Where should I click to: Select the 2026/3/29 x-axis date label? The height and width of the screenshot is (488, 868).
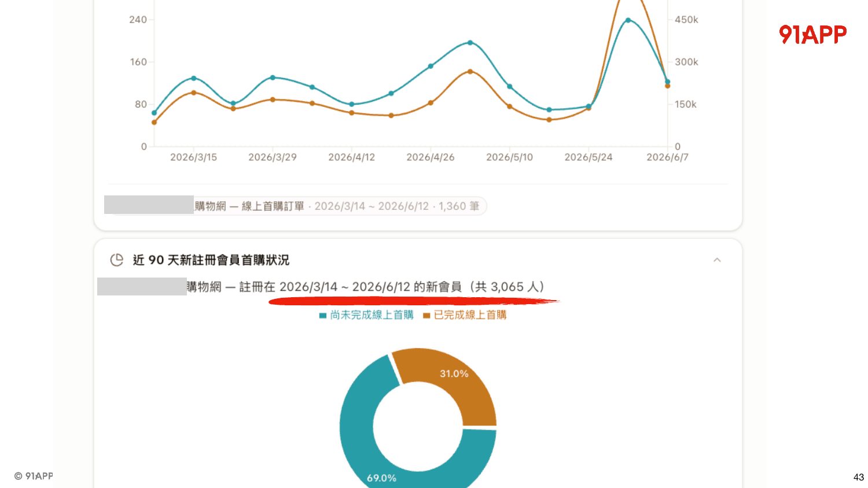point(273,157)
